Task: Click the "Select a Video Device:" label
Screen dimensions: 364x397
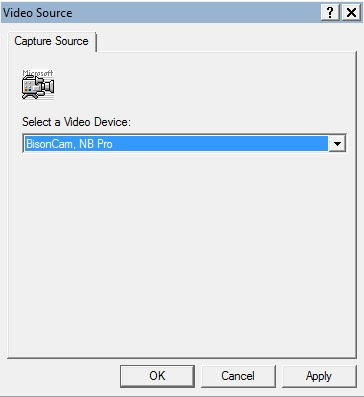Action: coord(76,122)
